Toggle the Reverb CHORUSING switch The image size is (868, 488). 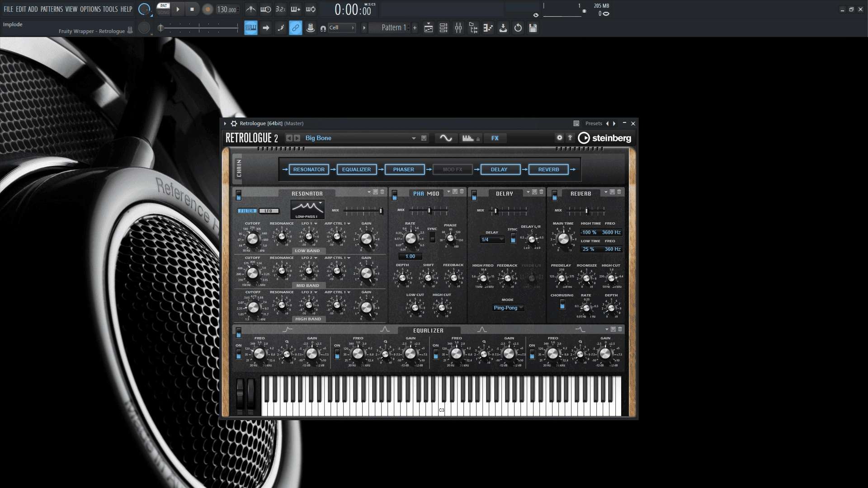click(x=562, y=304)
